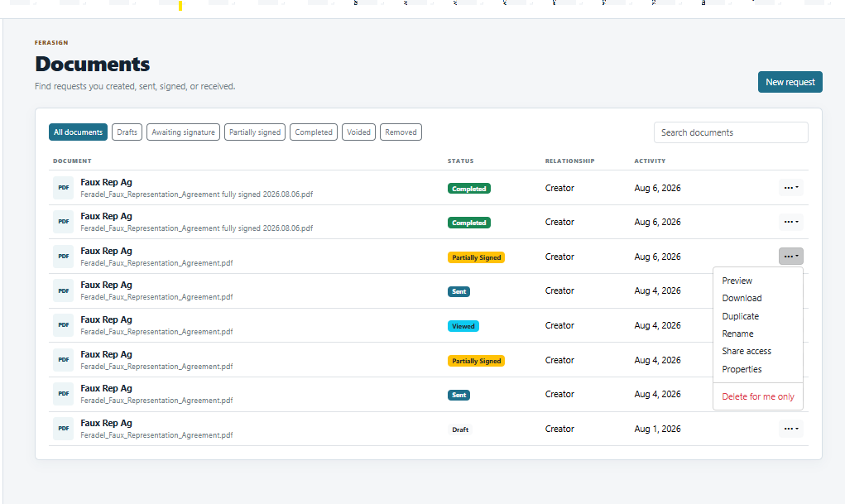
Task: Click the PDF icon of the Viewed document
Action: tap(63, 325)
